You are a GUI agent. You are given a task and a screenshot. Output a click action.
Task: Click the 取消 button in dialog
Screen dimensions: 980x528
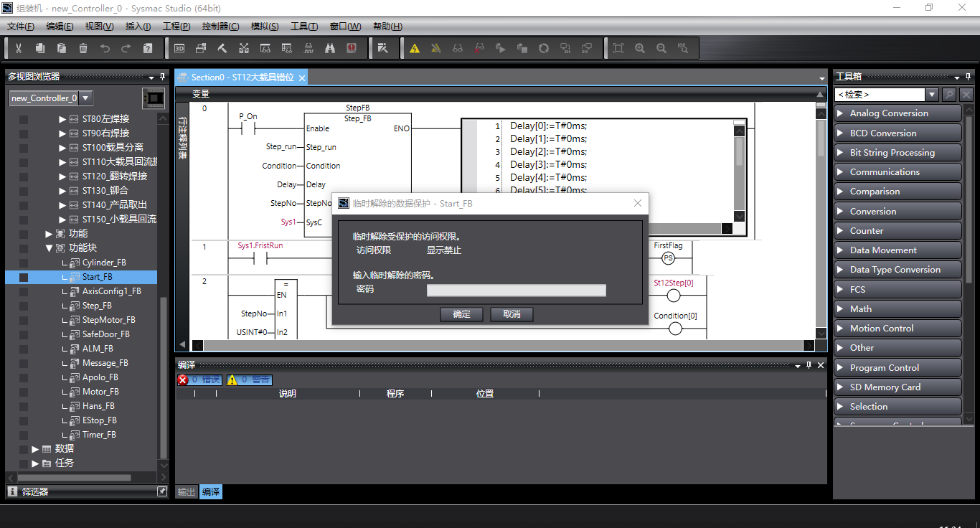click(x=512, y=314)
